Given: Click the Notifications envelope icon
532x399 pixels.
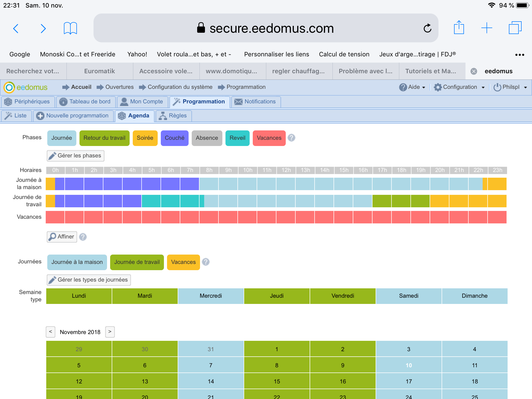Looking at the screenshot, I should pyautogui.click(x=238, y=102).
